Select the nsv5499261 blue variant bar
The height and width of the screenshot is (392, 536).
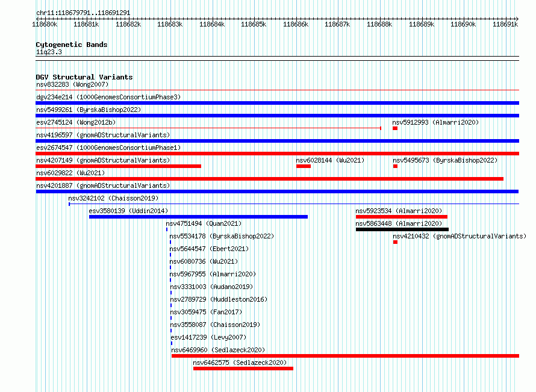point(277,116)
